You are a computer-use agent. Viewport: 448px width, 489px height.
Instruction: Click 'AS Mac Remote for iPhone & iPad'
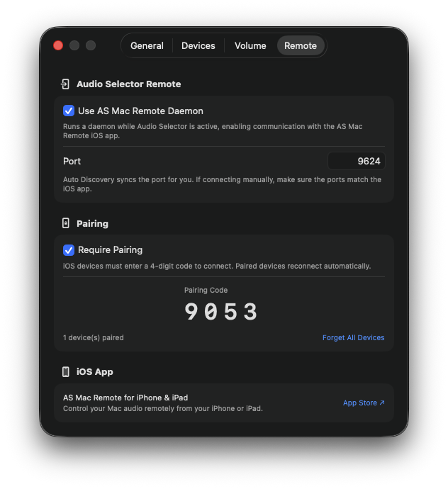coord(125,398)
